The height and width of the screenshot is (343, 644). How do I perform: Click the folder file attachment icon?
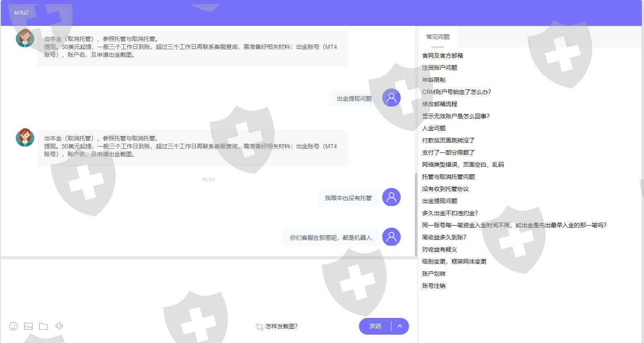click(x=43, y=326)
